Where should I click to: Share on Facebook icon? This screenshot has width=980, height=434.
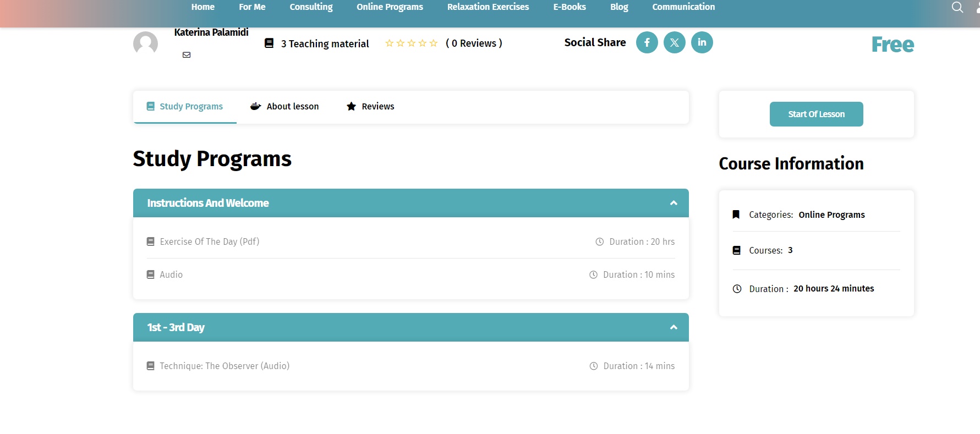coord(647,42)
